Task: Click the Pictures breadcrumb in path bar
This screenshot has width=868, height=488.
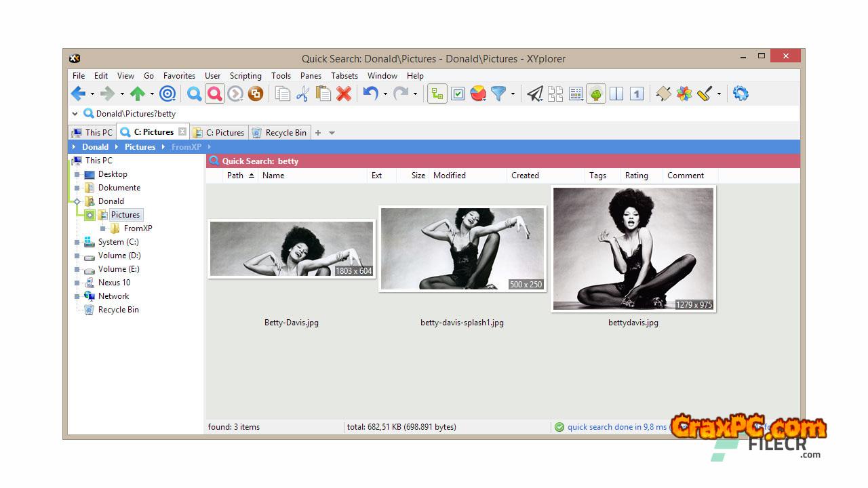Action: [140, 147]
